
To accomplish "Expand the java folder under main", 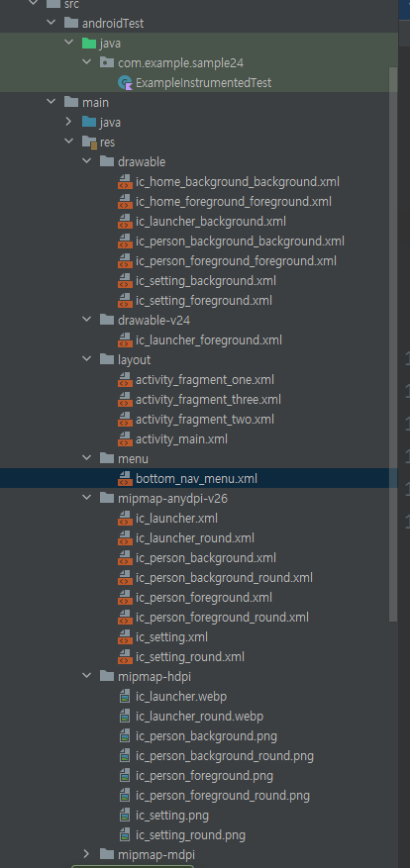I will 68,122.
